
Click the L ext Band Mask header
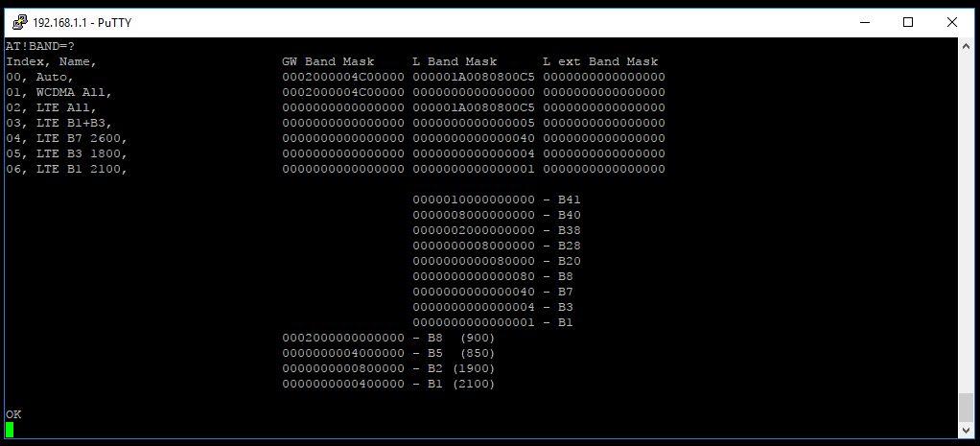pos(600,61)
